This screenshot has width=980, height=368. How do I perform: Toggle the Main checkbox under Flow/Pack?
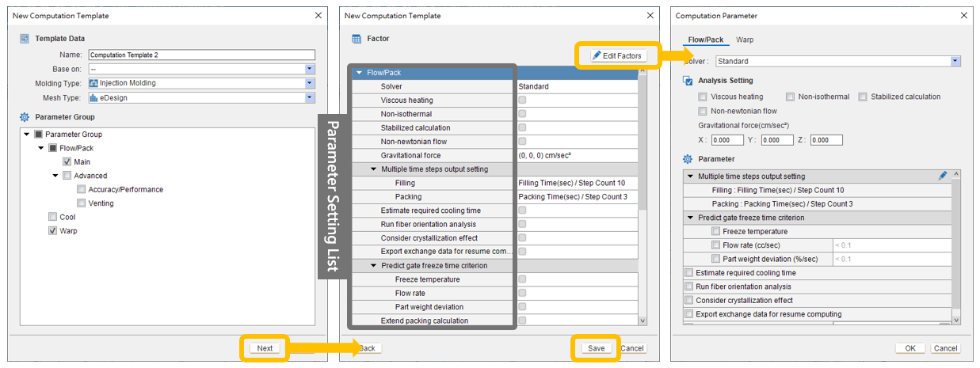(x=67, y=161)
